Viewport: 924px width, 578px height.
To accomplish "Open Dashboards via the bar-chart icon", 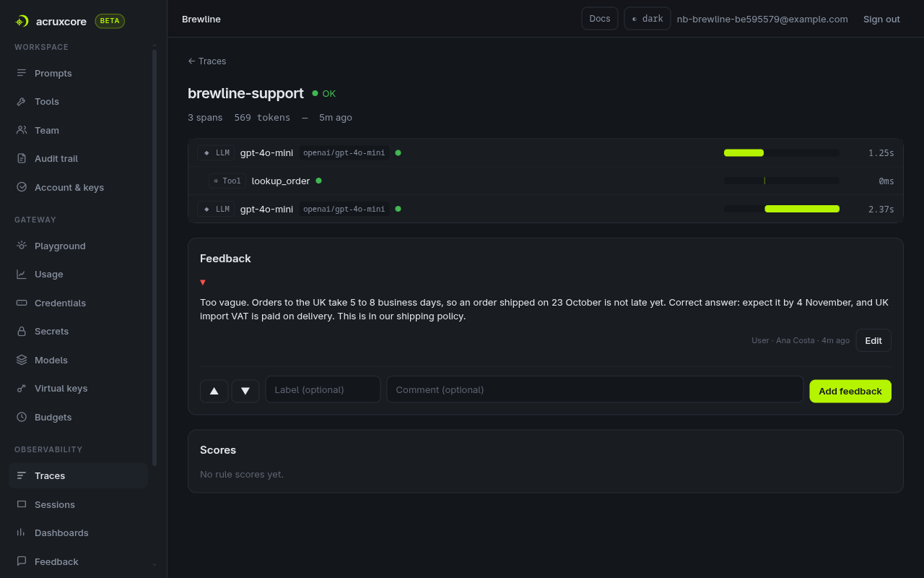I will 22,532.
